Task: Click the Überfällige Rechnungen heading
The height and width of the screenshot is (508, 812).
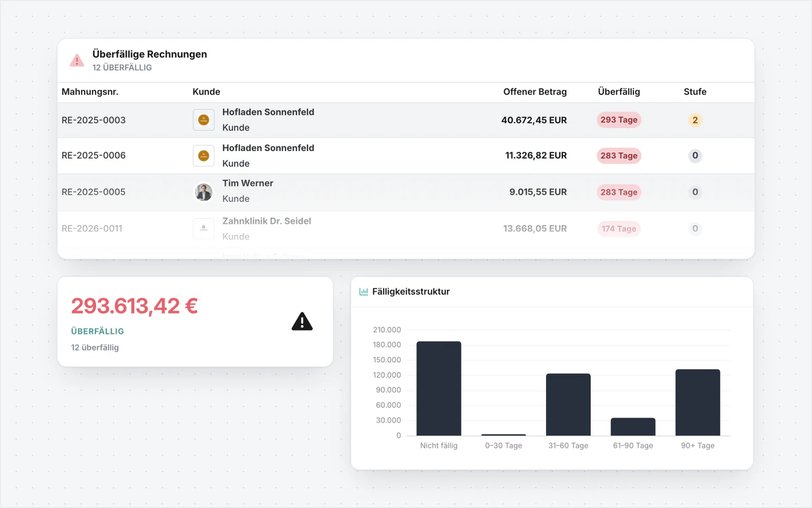Action: coord(150,54)
